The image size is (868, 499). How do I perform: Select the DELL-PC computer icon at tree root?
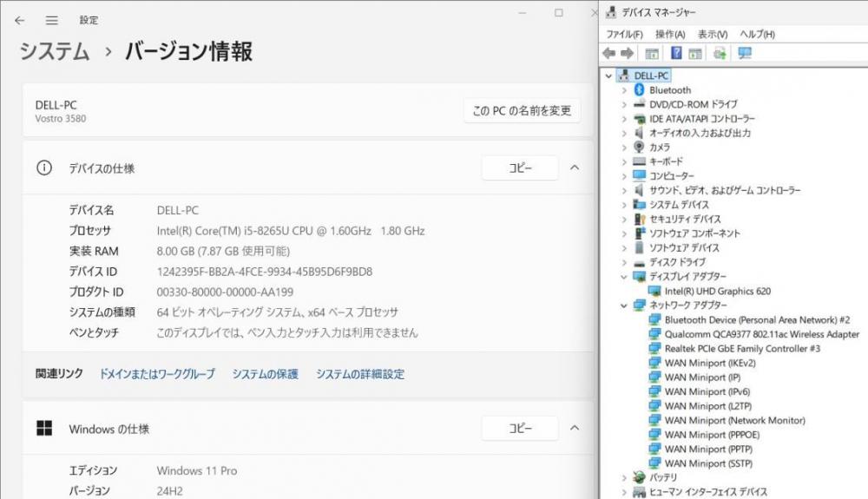[x=624, y=76]
